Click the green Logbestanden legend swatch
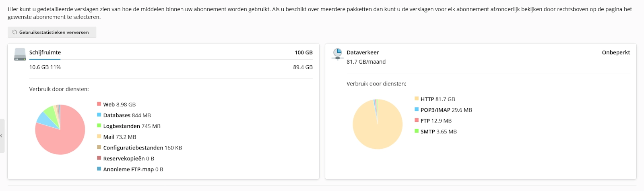 coord(99,126)
